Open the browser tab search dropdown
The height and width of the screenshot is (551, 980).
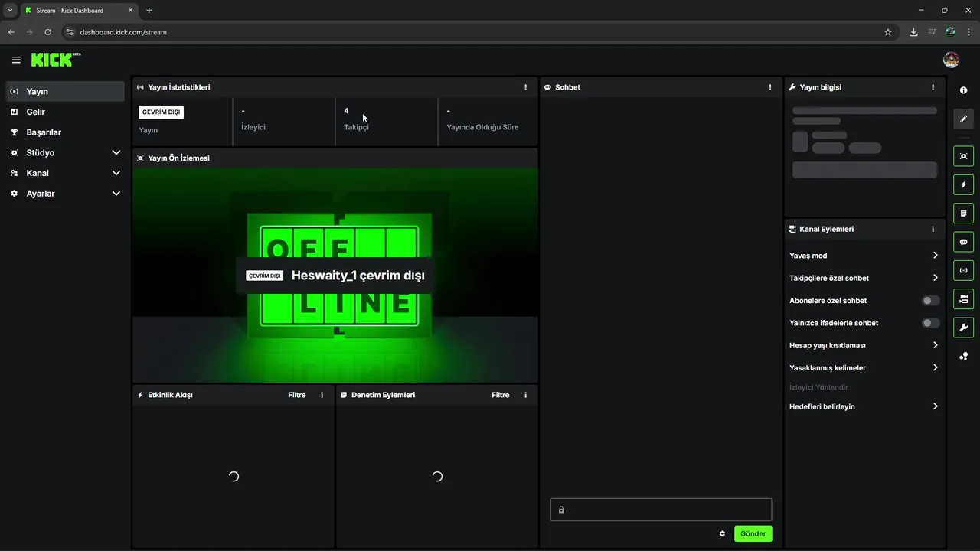pos(10,10)
